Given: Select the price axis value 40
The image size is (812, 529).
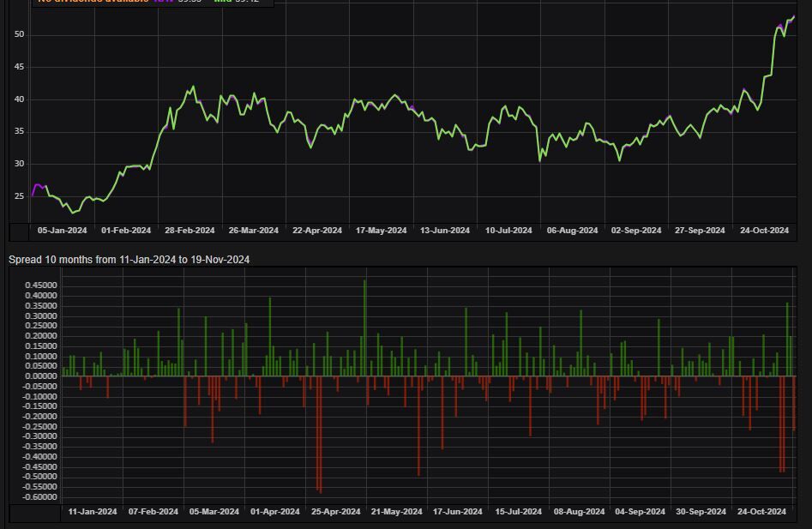Looking at the screenshot, I should 19,99.
